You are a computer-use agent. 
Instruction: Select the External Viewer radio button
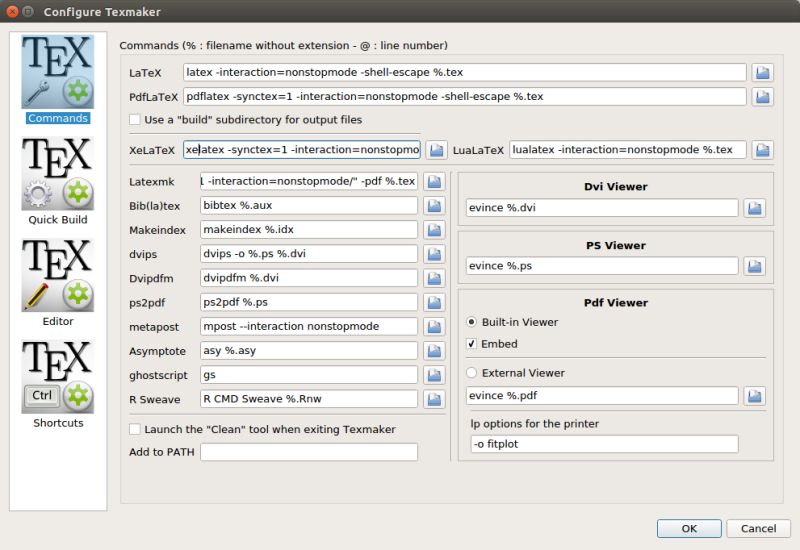[471, 373]
